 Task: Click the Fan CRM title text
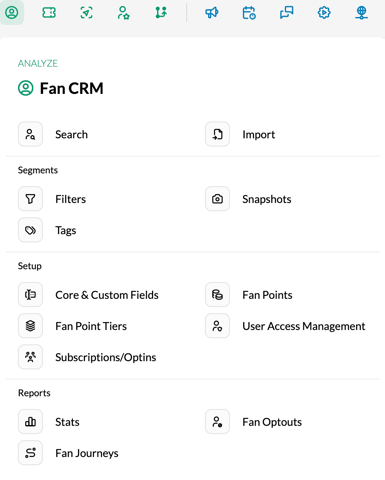pos(72,88)
